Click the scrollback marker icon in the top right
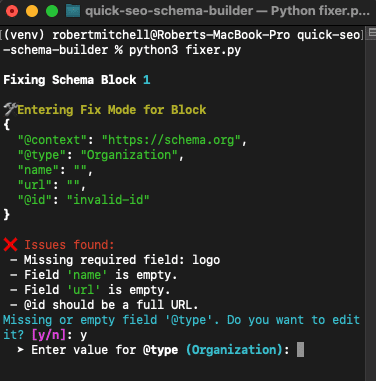The height and width of the screenshot is (381, 376). [x=371, y=34]
